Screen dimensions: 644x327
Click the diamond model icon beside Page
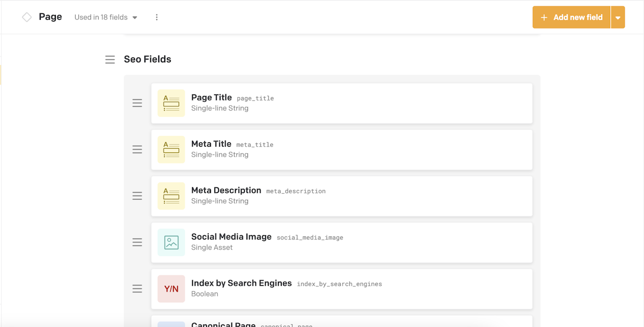pos(27,17)
